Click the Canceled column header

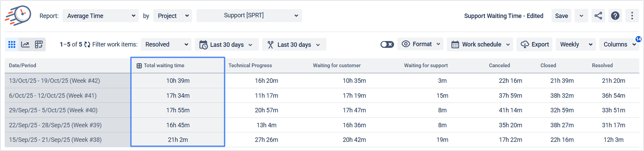tap(499, 65)
